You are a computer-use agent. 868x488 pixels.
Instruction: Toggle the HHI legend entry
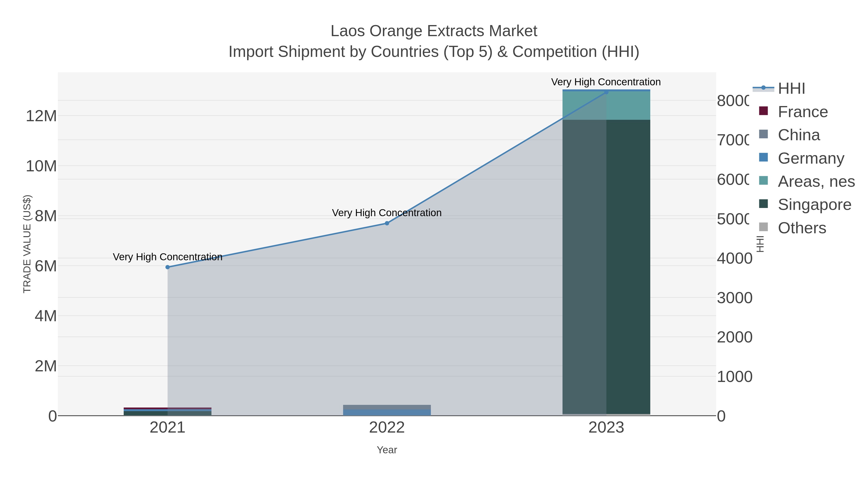(x=779, y=88)
